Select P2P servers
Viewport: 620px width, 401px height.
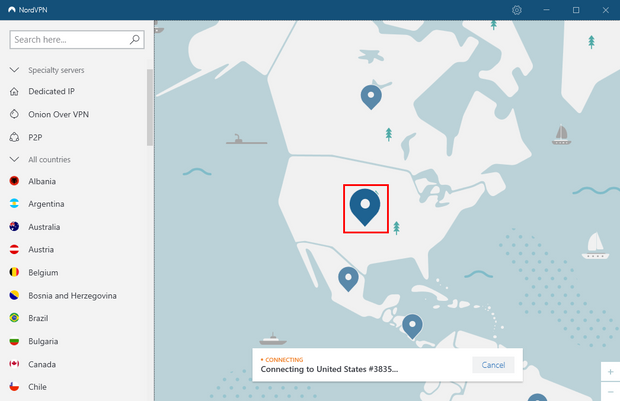[35, 137]
